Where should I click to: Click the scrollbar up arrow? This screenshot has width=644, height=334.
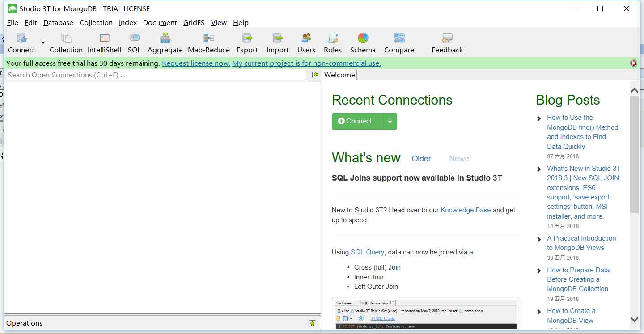(x=634, y=91)
